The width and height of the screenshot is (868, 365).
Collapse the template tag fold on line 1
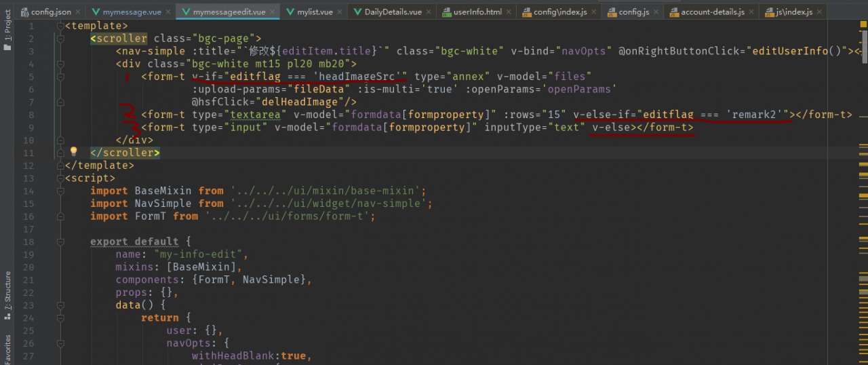(62, 26)
